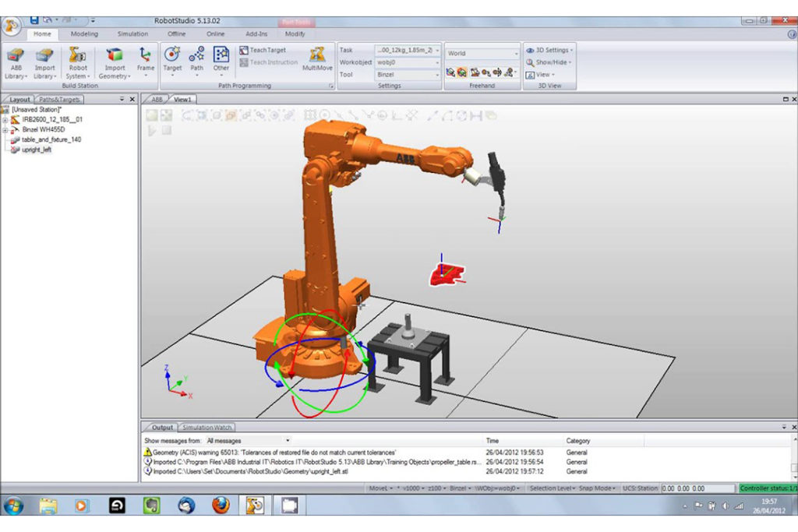Image resolution: width=798 pixels, height=532 pixels.
Task: Click the Robot System ribbon icon
Action: (x=77, y=56)
